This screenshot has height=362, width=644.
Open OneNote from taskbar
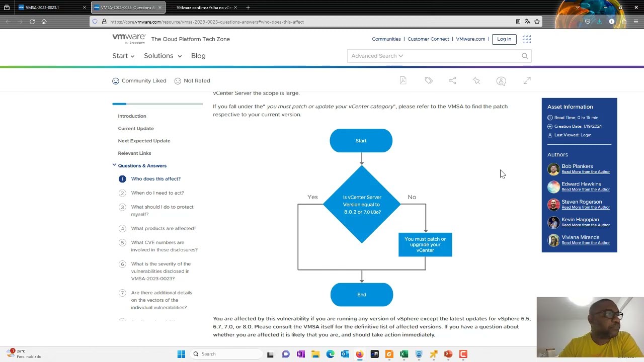pos(300,354)
